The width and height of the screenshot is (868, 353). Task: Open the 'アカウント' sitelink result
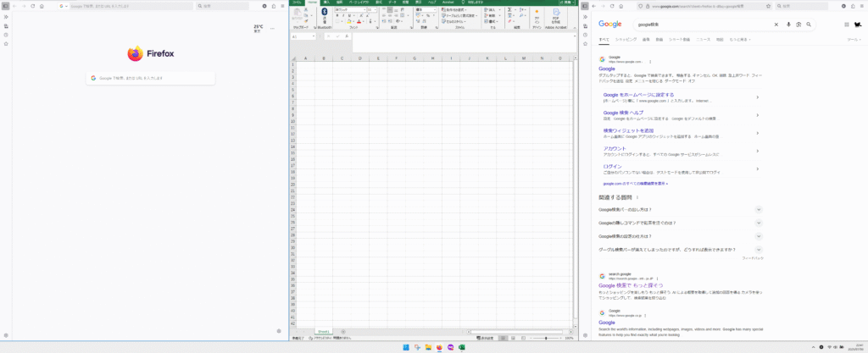pyautogui.click(x=615, y=149)
